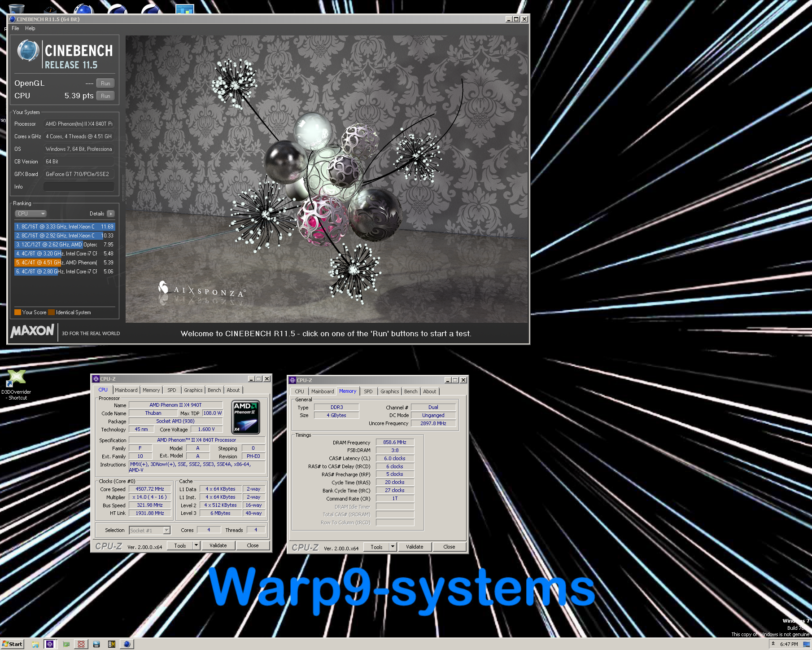
Task: Select ranking row 6 scoring 5.06
Action: click(65, 272)
